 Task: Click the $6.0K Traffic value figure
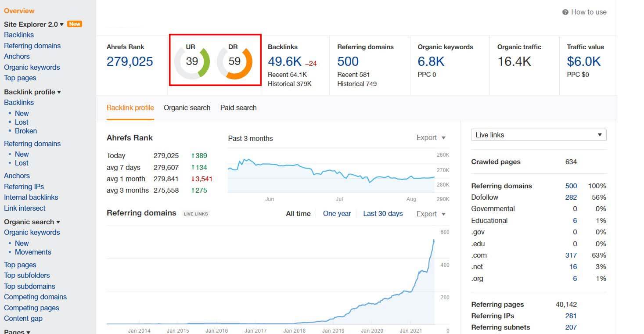(584, 61)
